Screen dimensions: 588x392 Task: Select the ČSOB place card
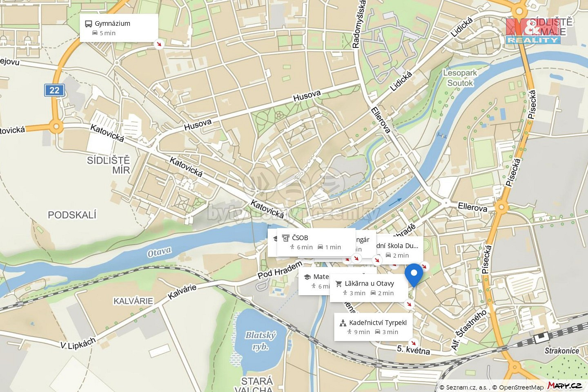(x=316, y=242)
